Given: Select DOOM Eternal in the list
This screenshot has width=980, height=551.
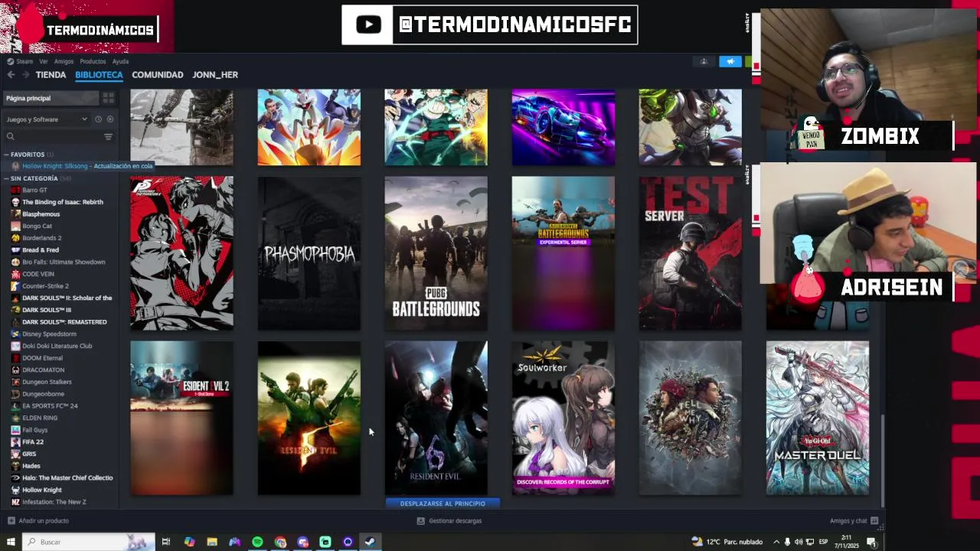Looking at the screenshot, I should tap(42, 357).
